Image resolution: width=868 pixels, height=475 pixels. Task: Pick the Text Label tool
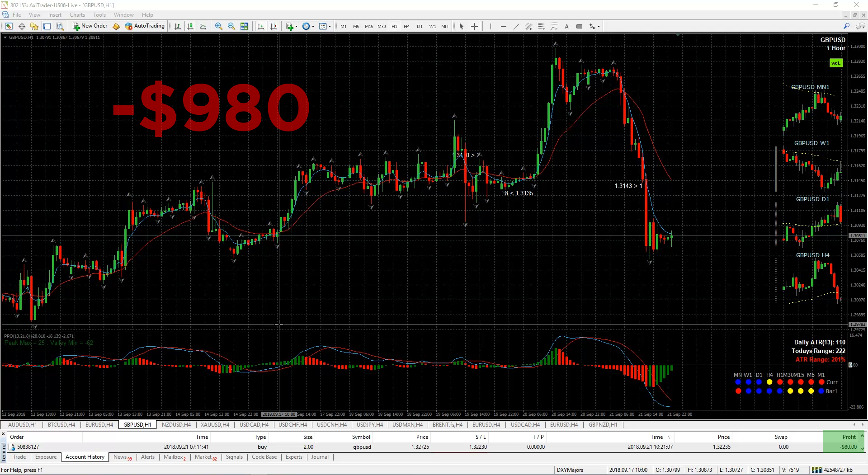pos(579,26)
